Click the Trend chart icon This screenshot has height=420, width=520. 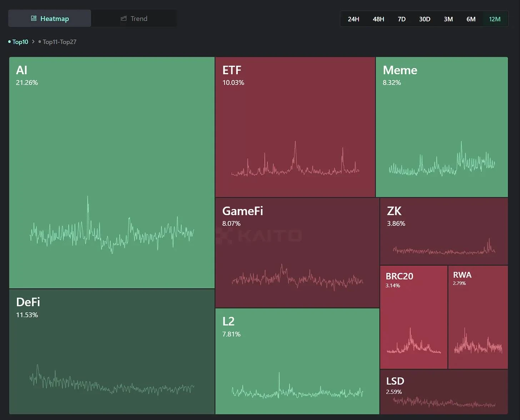tap(124, 19)
